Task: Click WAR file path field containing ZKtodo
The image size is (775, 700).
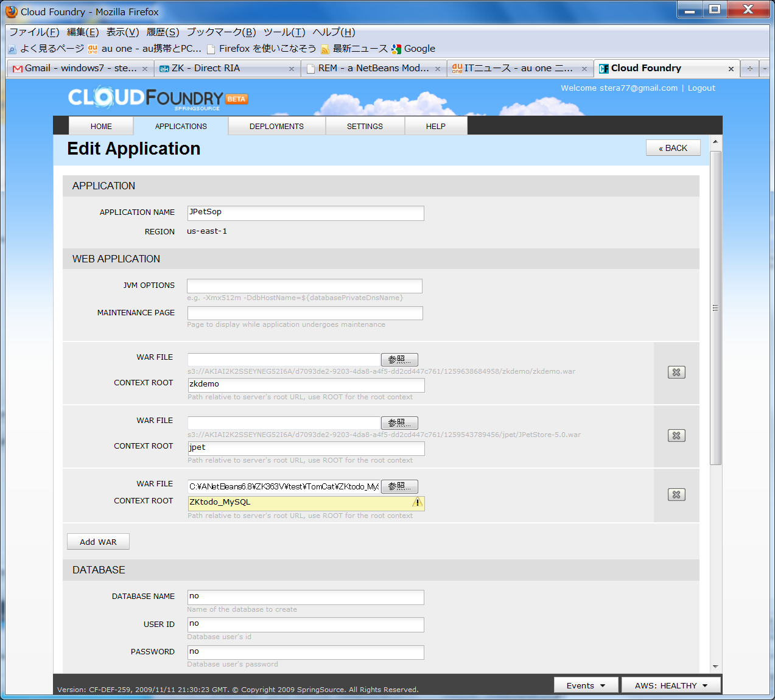Action: tap(284, 486)
